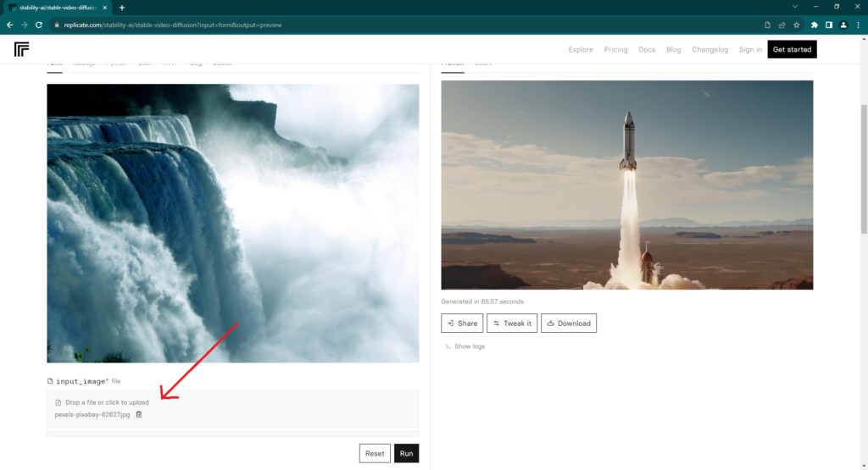Click the waterfall input image preview

(232, 224)
